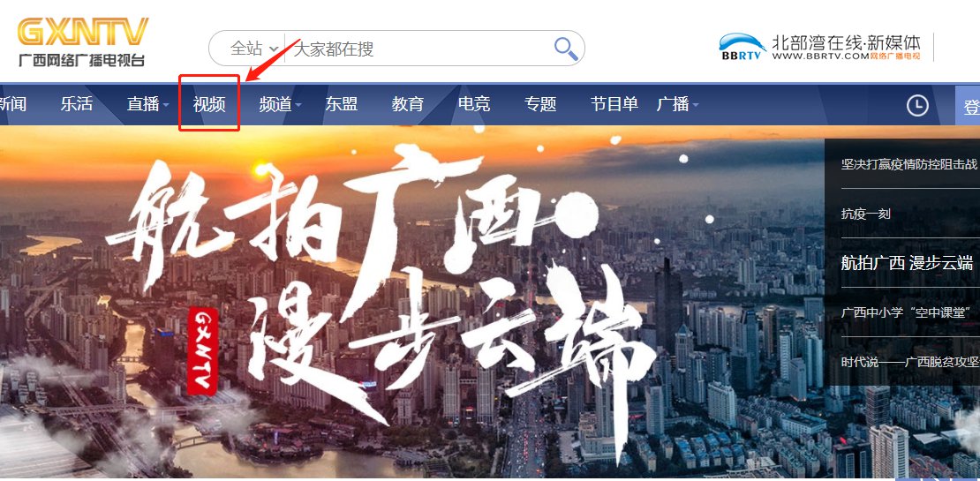The width and height of the screenshot is (980, 481).
Task: Open the 抗疫一刻 headline link
Action: click(865, 214)
